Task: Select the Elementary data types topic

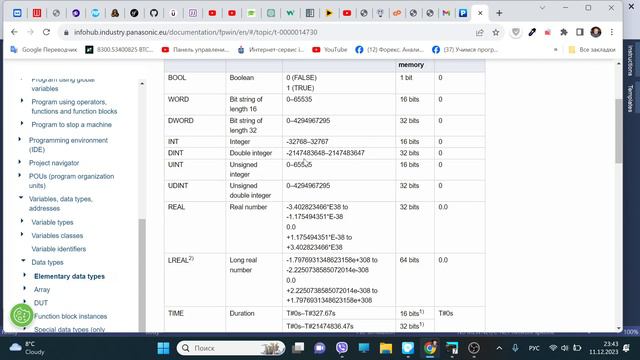Action: tap(69, 276)
